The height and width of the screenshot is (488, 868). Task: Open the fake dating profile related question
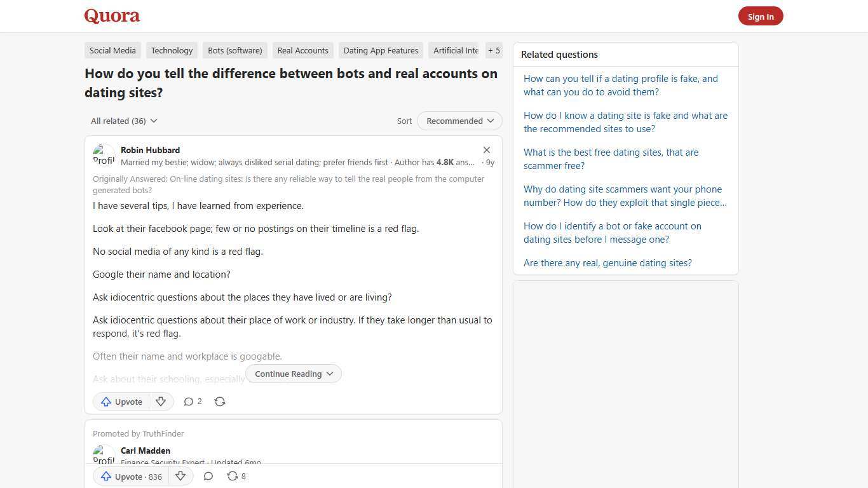point(620,85)
